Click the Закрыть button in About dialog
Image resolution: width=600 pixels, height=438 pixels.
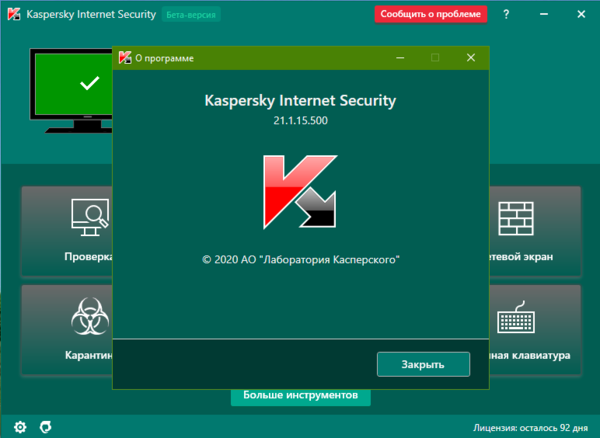423,364
